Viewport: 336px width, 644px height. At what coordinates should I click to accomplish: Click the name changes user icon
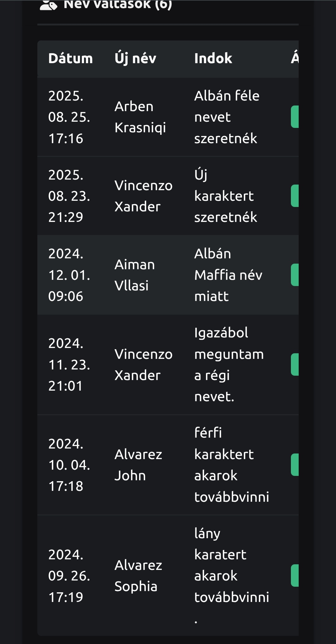coord(49,5)
